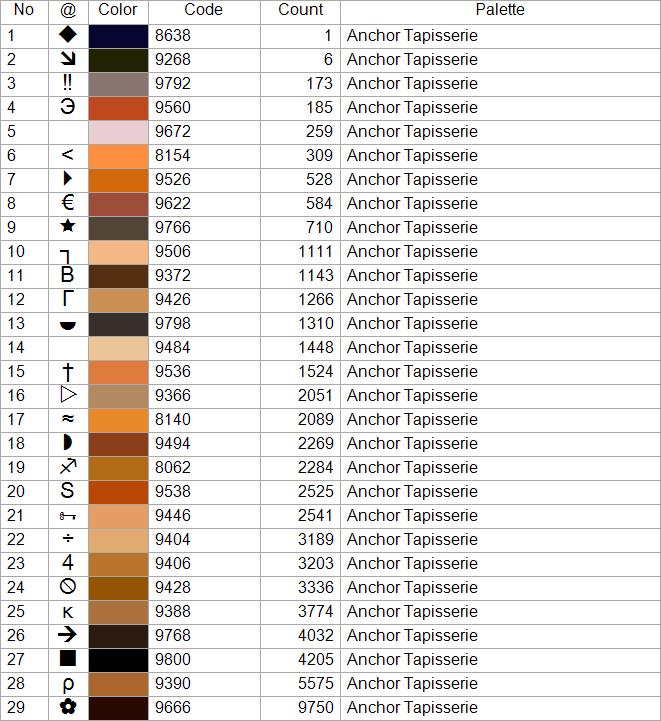Sort by the Count column header
661x721 pixels.
[x=301, y=10]
